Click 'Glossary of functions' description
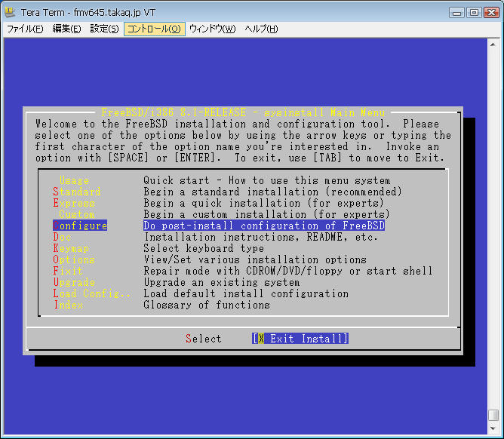 click(207, 305)
